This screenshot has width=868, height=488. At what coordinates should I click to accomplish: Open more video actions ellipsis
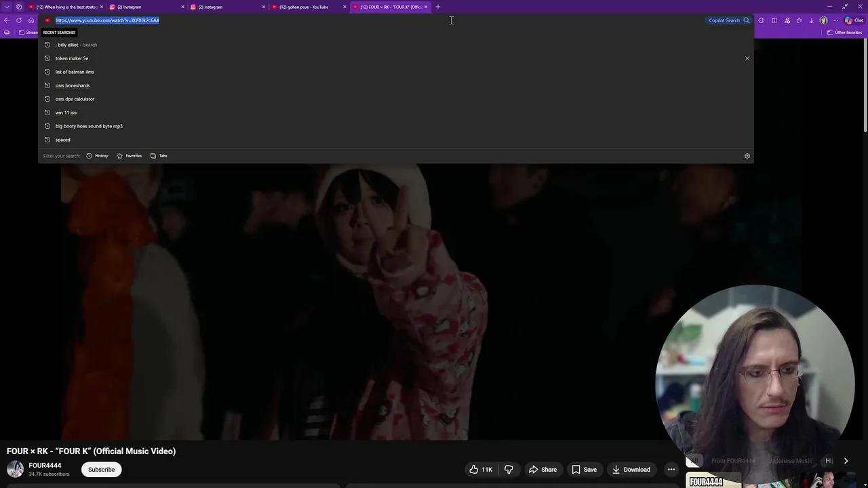[671, 470]
